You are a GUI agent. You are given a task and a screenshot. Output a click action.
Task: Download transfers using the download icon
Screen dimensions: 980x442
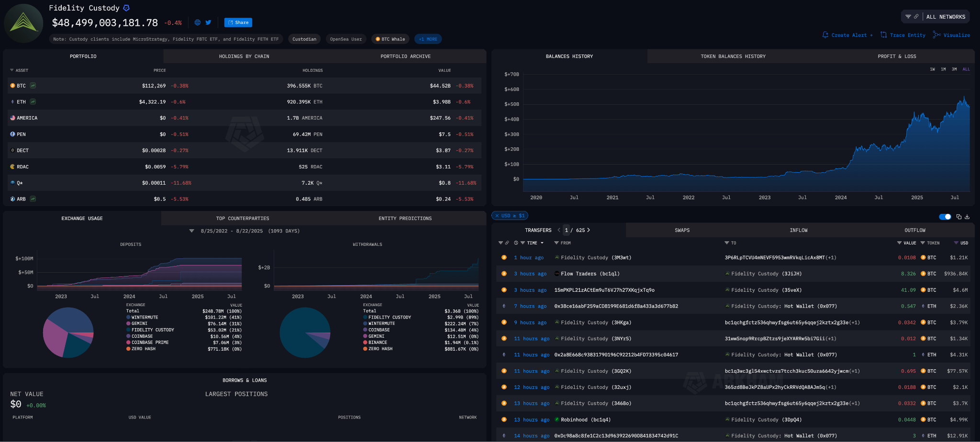point(967,217)
